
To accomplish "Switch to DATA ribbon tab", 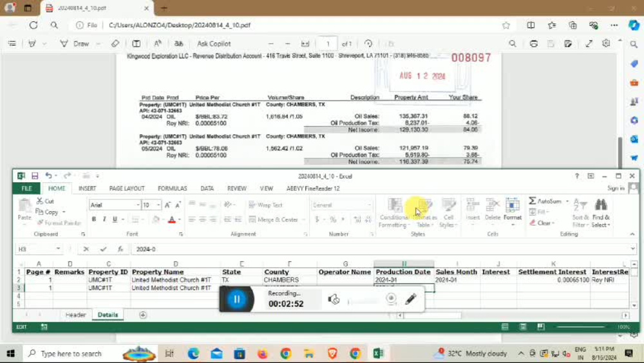I will pyautogui.click(x=207, y=189).
